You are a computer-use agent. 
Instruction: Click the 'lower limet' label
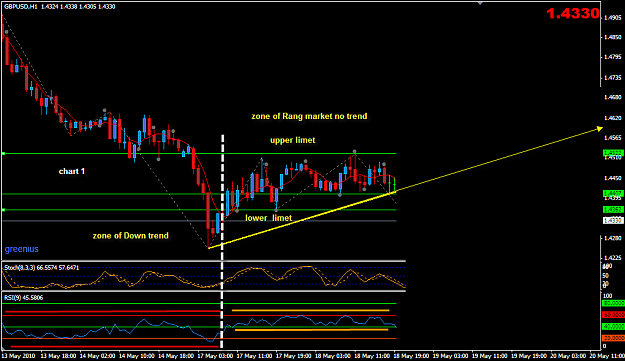tap(268, 218)
